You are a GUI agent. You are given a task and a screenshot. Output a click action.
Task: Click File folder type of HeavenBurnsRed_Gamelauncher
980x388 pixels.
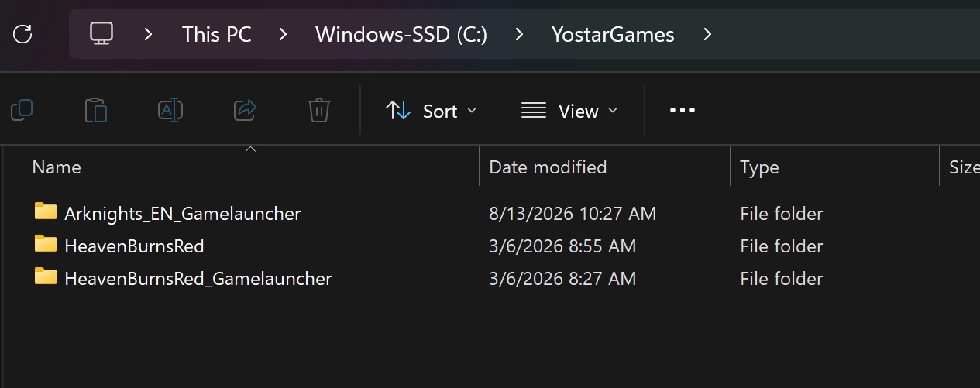(782, 279)
